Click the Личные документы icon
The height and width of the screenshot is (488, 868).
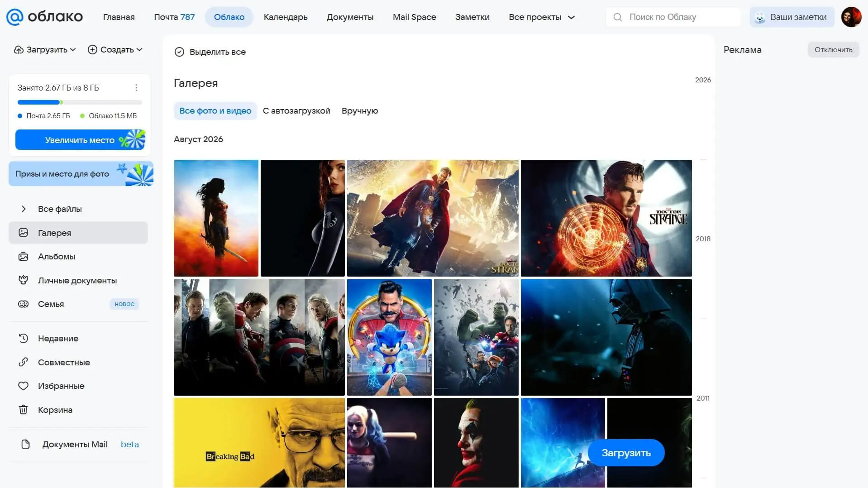click(x=24, y=280)
